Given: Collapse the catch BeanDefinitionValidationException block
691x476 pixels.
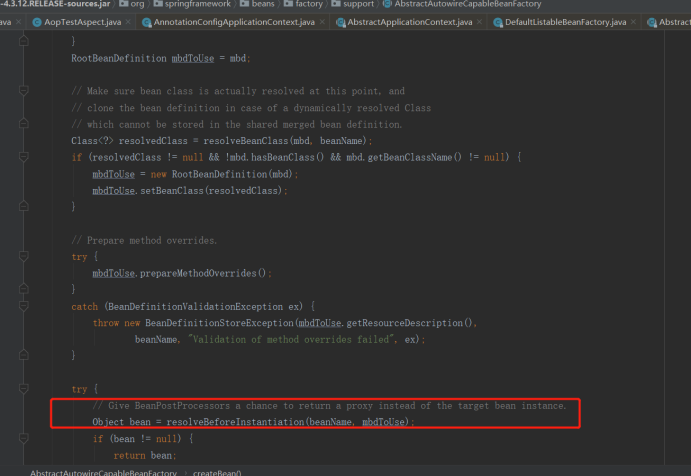Looking at the screenshot, I should [24, 306].
